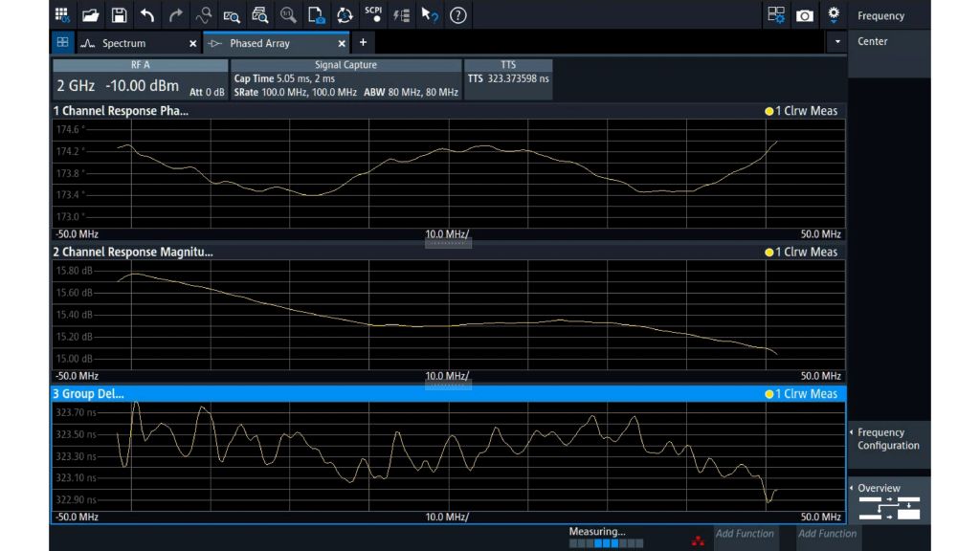Select the Group Delay window title bar
This screenshot has width=980, height=551.
tap(448, 393)
